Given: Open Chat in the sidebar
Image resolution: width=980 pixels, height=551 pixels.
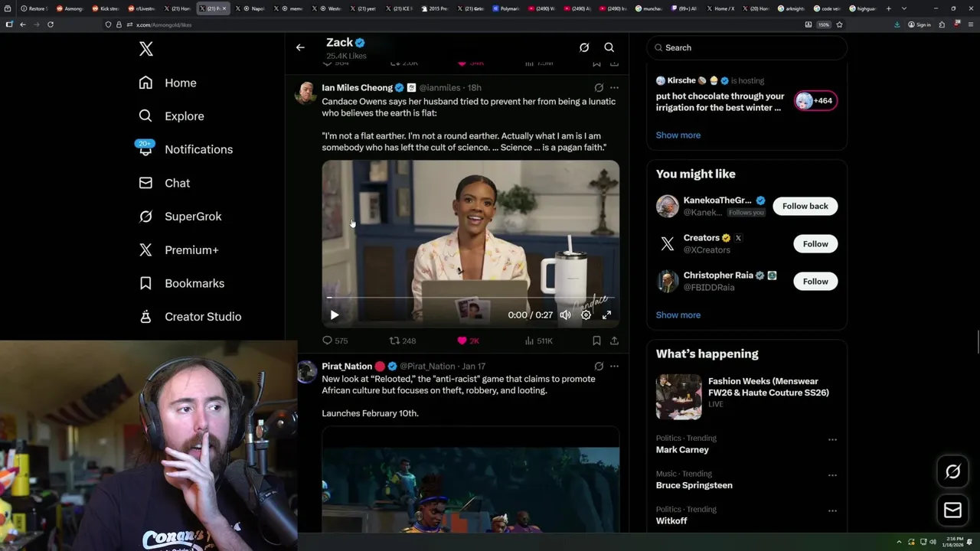Looking at the screenshot, I should coord(164,183).
